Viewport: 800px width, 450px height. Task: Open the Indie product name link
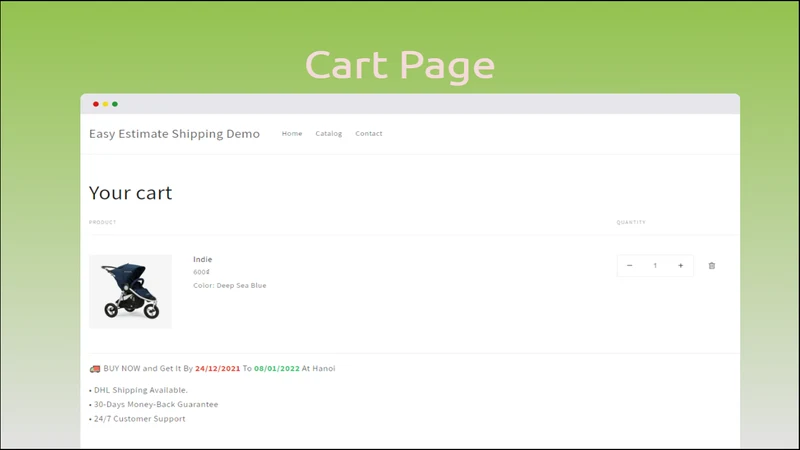click(203, 259)
